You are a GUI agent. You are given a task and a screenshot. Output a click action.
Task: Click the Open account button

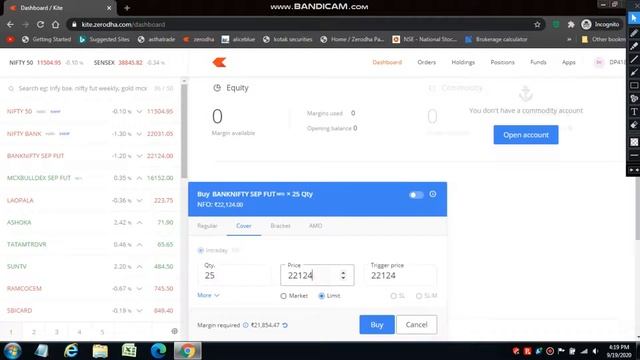point(526,135)
